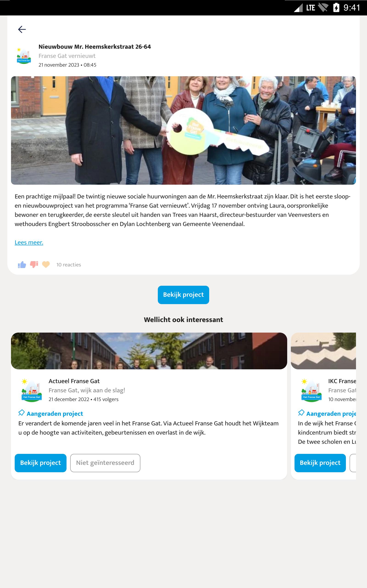Tap the Actueel Franse Gat card title
367x588 pixels.
click(74, 381)
